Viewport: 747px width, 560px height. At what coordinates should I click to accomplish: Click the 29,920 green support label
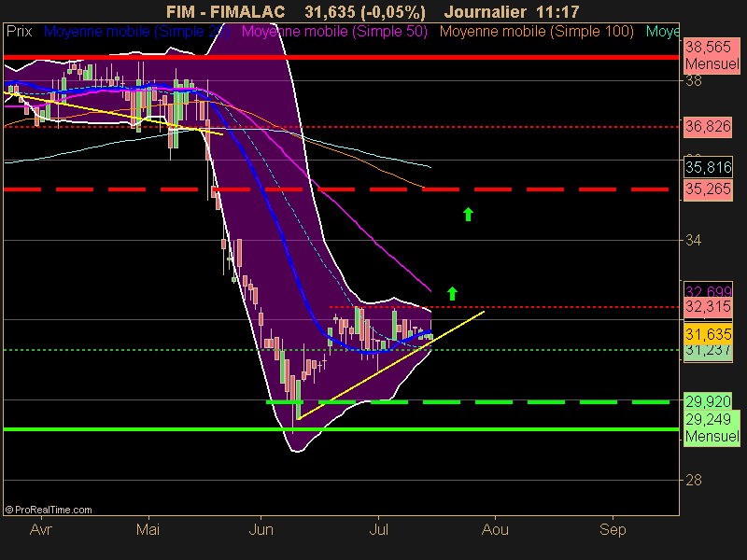tap(708, 402)
